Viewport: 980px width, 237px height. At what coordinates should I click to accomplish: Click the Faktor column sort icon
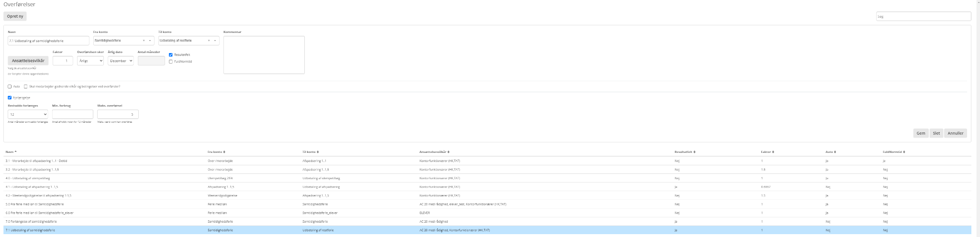tap(773, 152)
